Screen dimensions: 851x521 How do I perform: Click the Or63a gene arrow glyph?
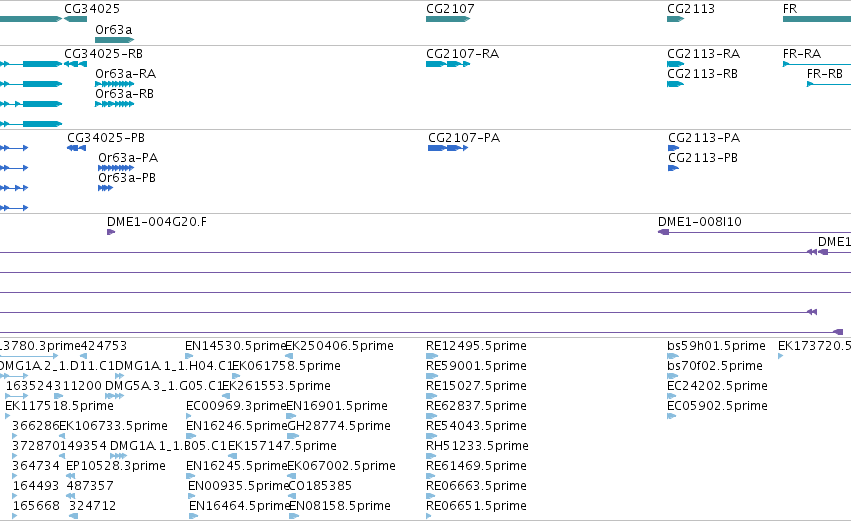[115, 40]
